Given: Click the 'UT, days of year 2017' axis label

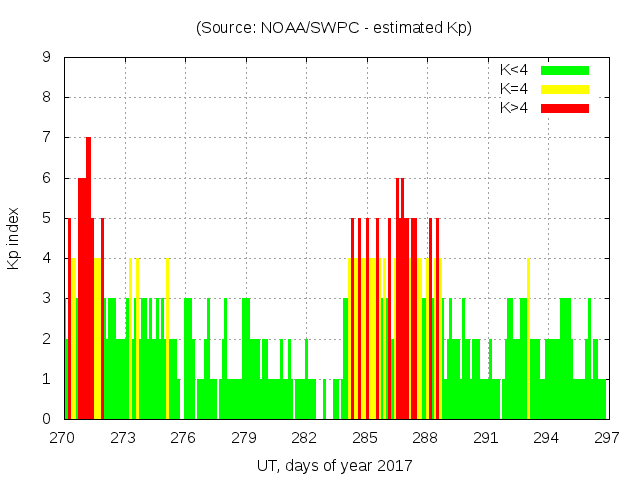Looking at the screenshot, I should click(x=334, y=465).
